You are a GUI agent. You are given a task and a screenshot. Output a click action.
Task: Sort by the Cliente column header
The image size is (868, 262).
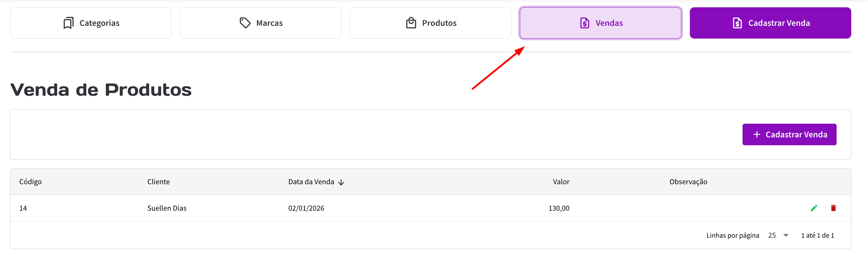[x=158, y=182]
